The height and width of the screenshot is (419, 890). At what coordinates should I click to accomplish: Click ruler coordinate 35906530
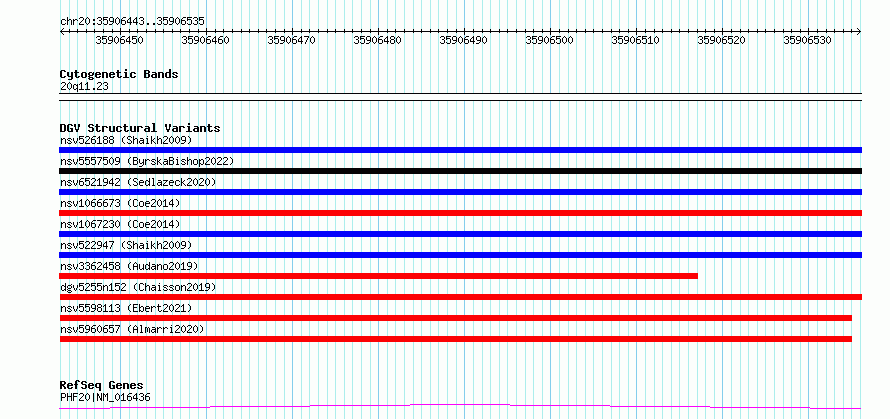pyautogui.click(x=808, y=40)
